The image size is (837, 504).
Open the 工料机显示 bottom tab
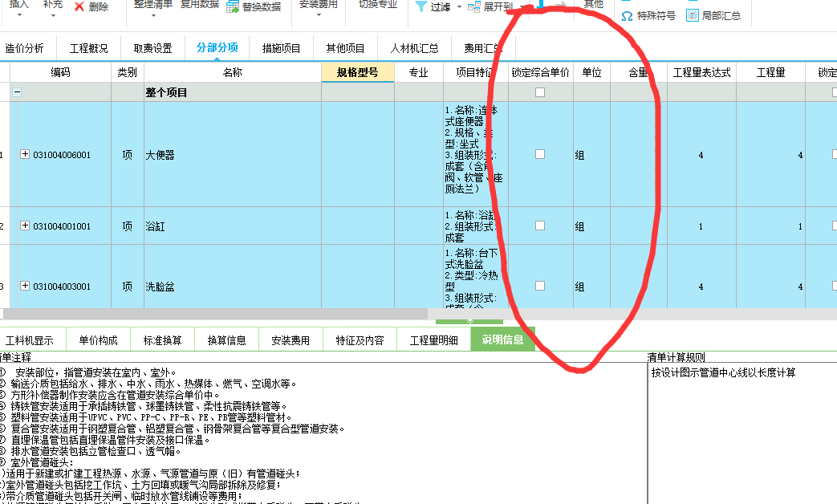[30, 340]
